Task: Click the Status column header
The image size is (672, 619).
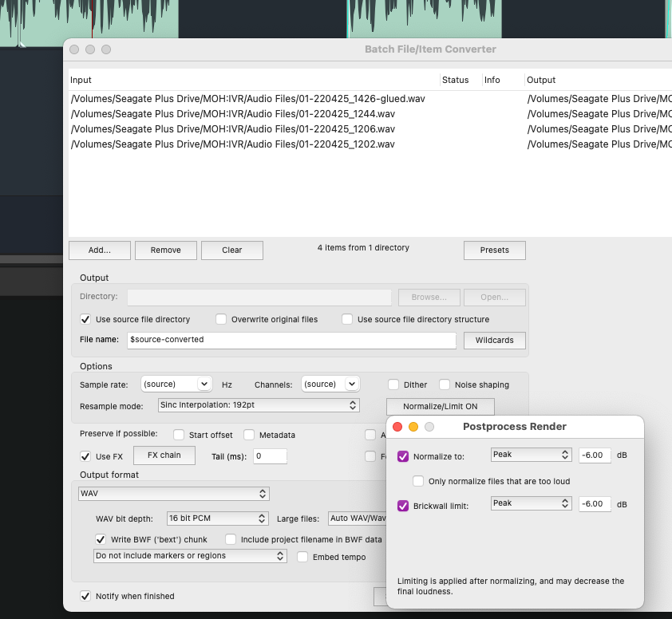Action: coord(461,80)
